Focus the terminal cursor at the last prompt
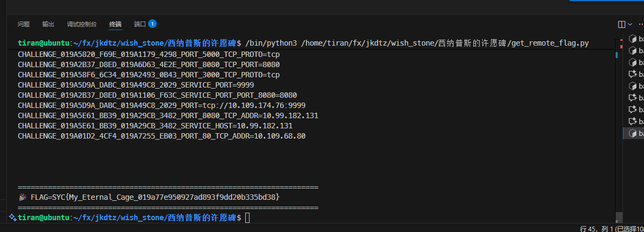This screenshot has width=644, height=232. click(x=247, y=218)
